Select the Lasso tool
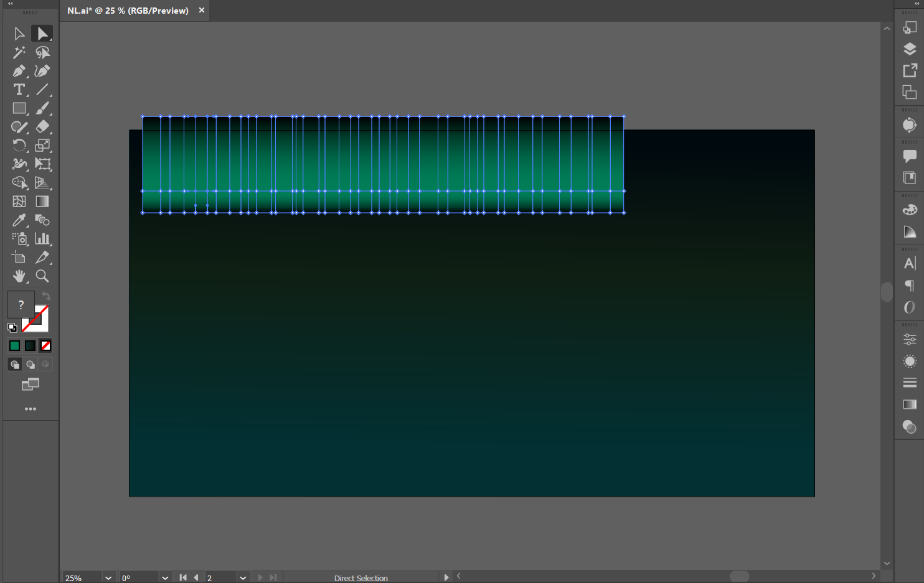The width and height of the screenshot is (924, 583). click(x=42, y=52)
